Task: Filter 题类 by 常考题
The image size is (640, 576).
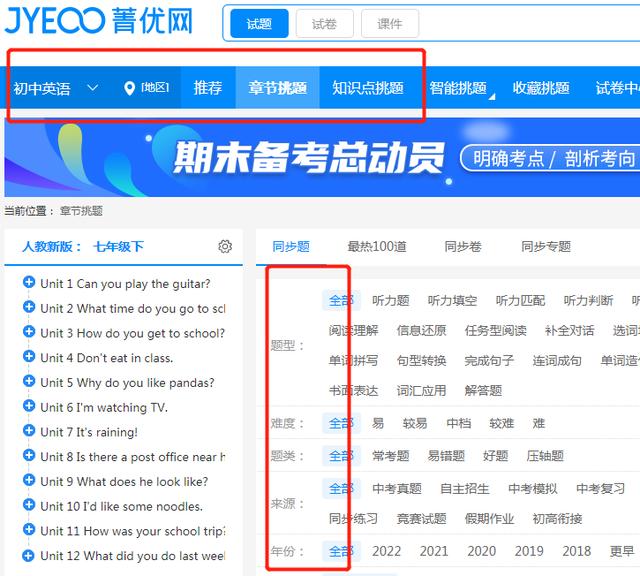Action: [x=391, y=456]
